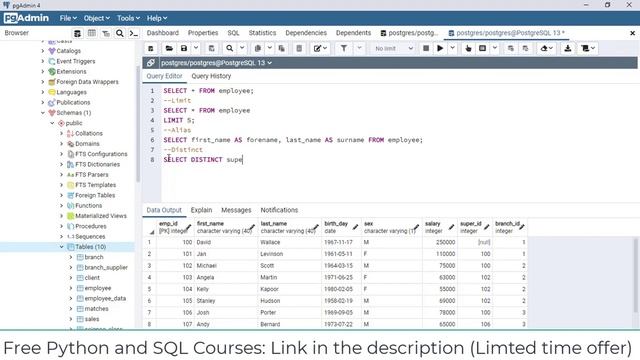Click the 'Wallace' last_name cell
Screen dimensions: 640x360
[x=289, y=242]
